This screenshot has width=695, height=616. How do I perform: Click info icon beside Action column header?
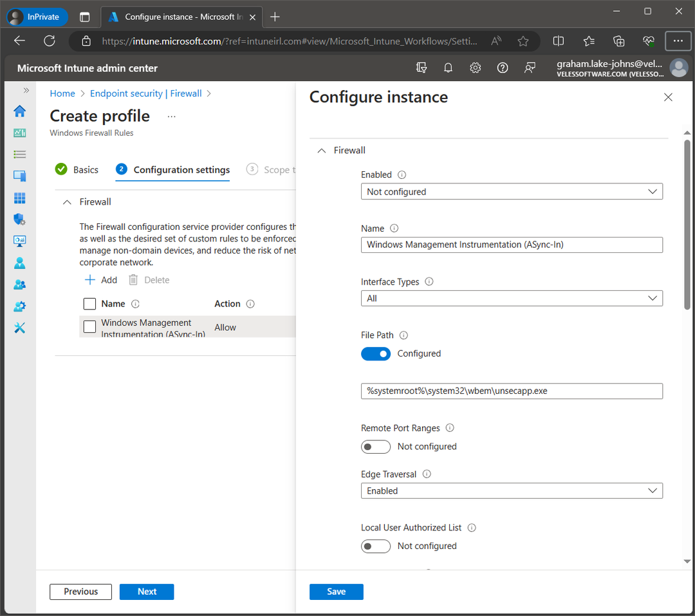250,304
